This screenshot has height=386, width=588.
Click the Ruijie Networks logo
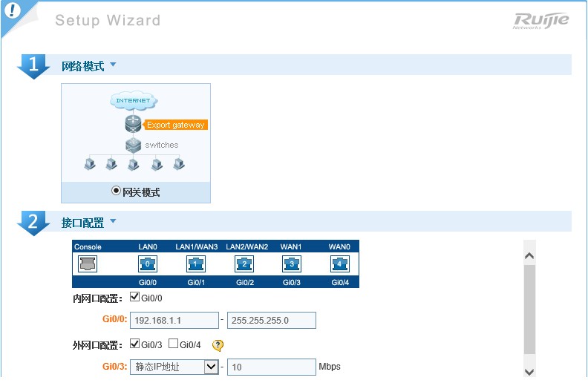[x=540, y=21]
